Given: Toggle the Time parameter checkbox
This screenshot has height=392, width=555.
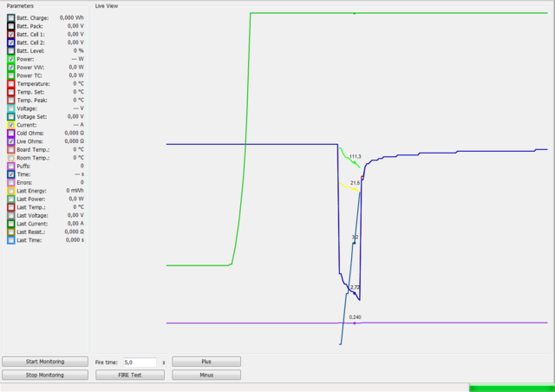Looking at the screenshot, I should [10, 174].
